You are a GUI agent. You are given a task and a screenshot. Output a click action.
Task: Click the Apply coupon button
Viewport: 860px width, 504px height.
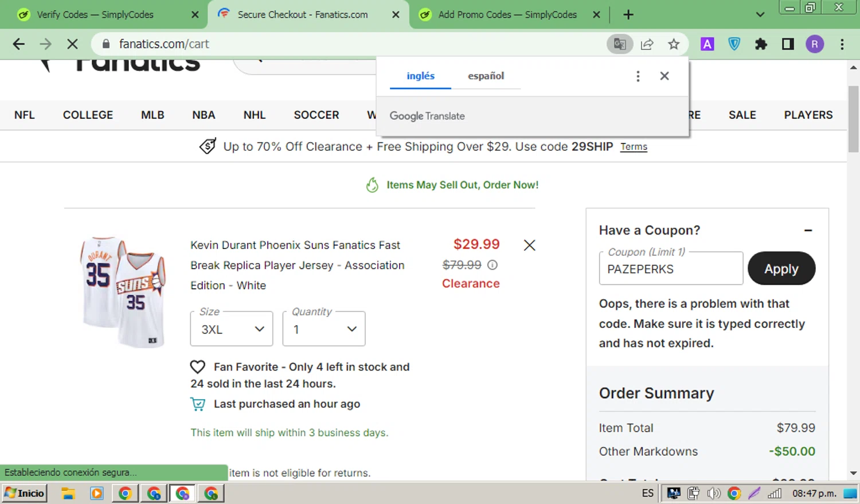point(781,268)
